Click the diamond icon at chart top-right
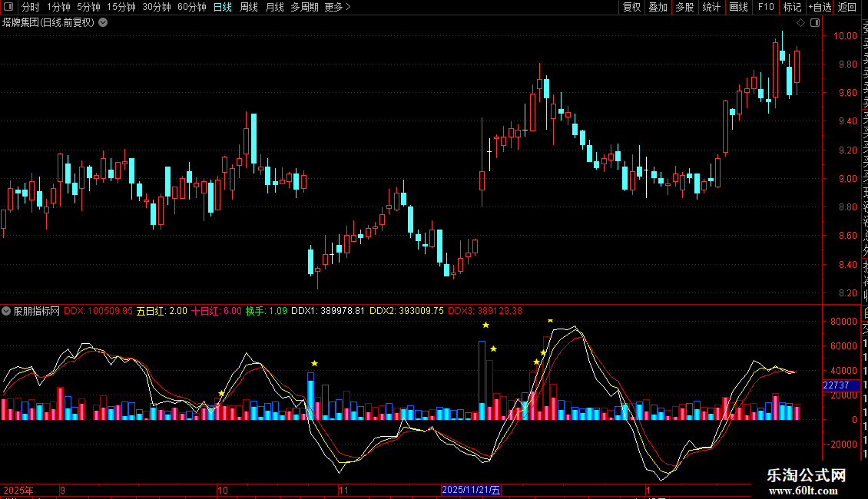The width and height of the screenshot is (868, 499). point(800,23)
